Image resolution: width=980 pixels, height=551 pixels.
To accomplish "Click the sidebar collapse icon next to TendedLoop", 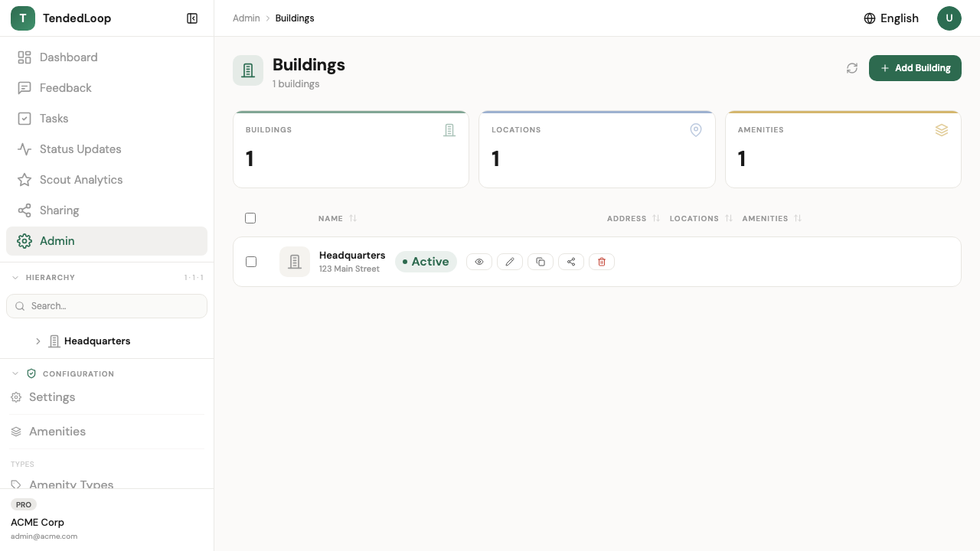I will [x=192, y=18].
